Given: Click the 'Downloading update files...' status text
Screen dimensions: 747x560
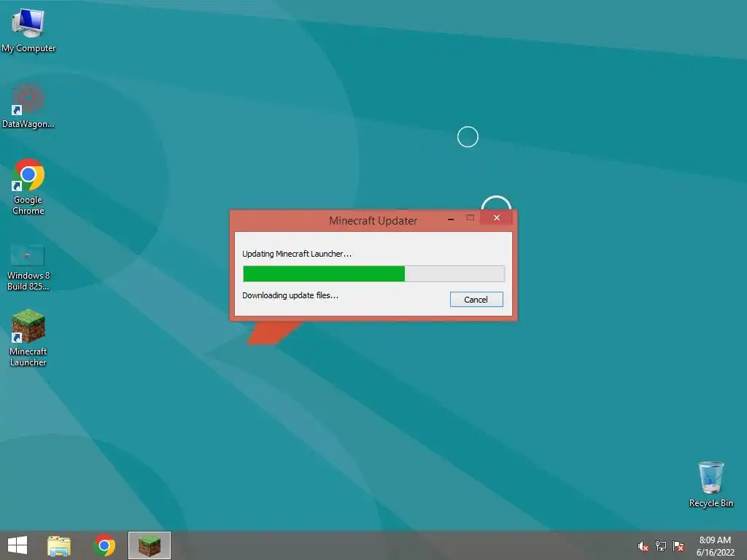Looking at the screenshot, I should (x=290, y=295).
